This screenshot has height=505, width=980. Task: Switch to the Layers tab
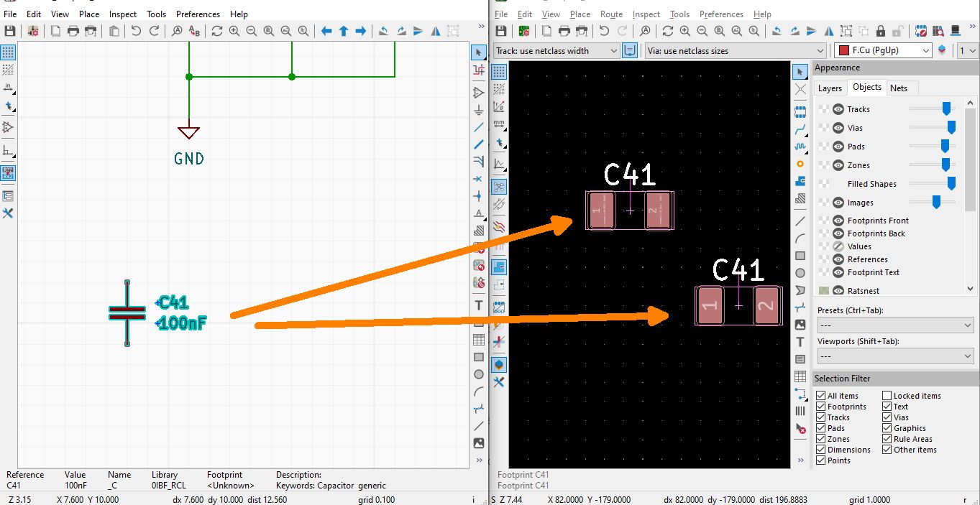830,88
